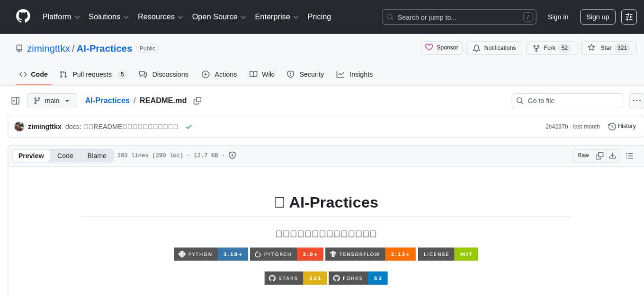Screen dimensions: 644x296
Task: Click the Sign up button
Action: (x=597, y=17)
